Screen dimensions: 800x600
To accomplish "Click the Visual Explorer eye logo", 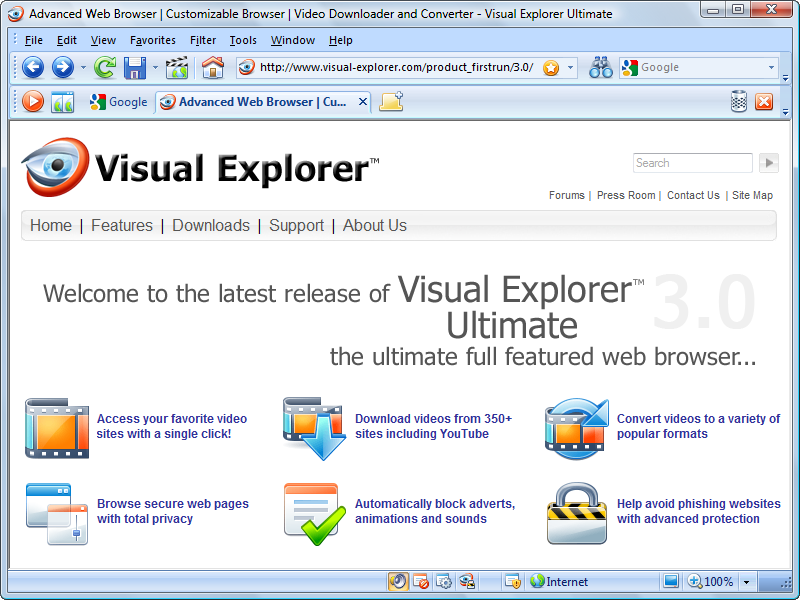I will [56, 167].
